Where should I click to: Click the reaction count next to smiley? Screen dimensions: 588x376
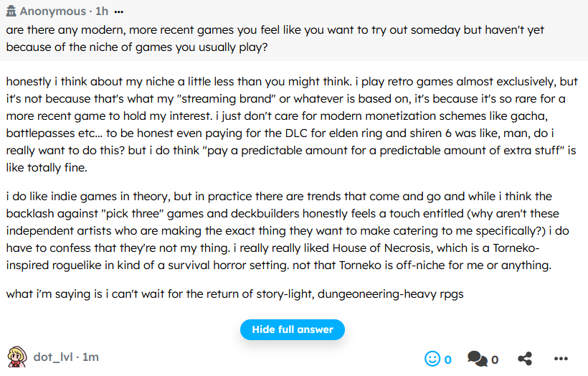[x=448, y=359]
